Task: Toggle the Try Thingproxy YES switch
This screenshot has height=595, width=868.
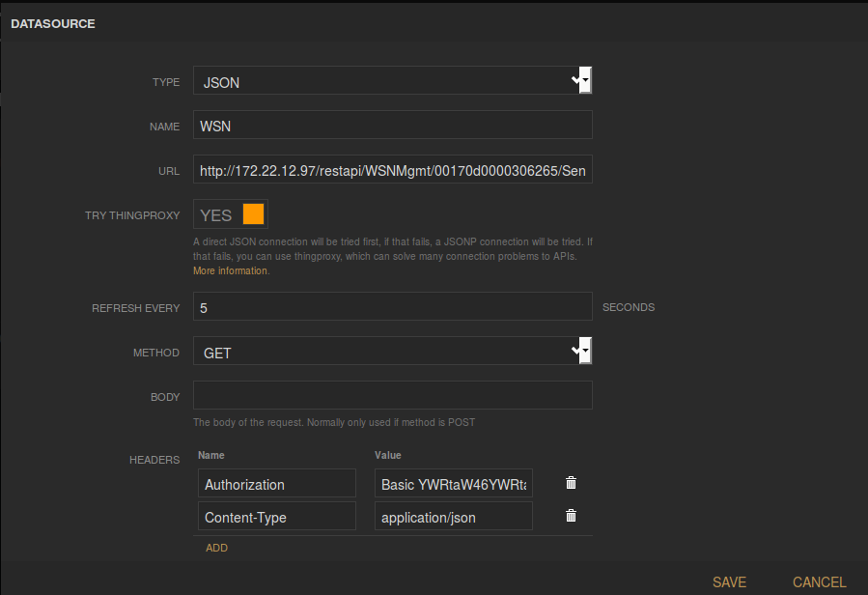Action: (231, 214)
